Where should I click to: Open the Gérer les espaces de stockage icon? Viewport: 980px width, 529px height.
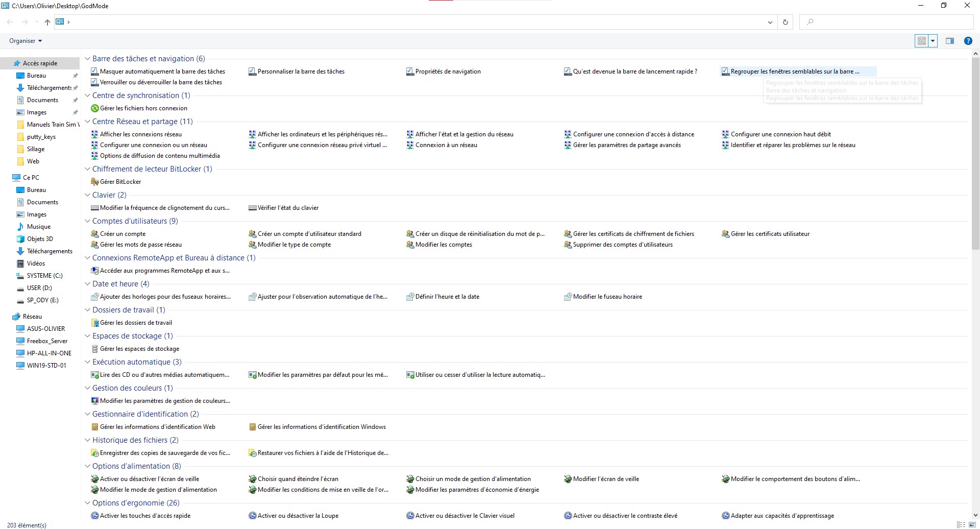coord(94,349)
